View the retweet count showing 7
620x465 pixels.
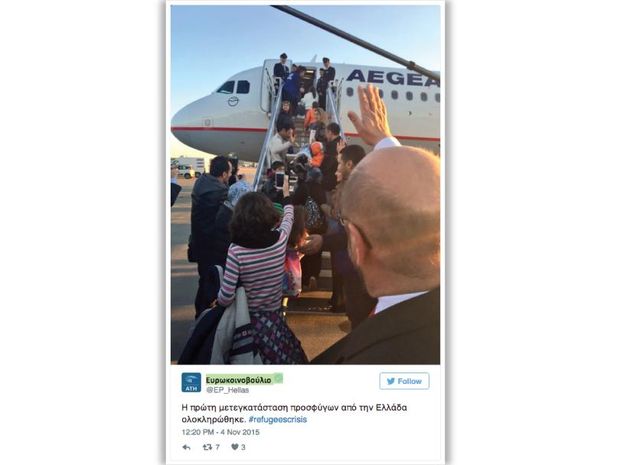click(x=217, y=447)
